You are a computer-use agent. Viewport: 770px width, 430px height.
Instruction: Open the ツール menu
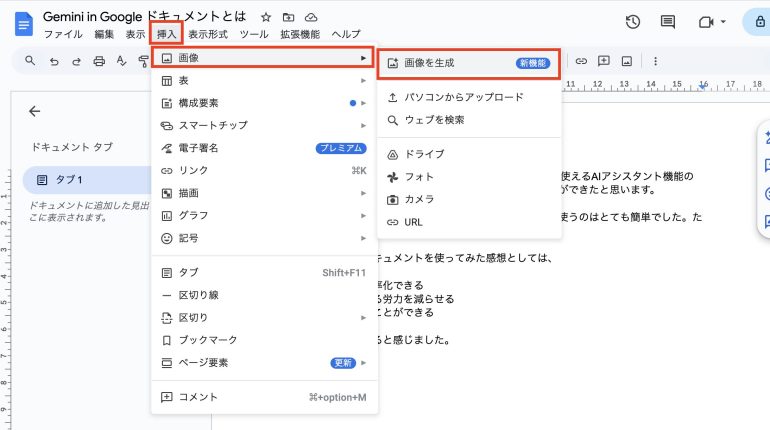[254, 34]
